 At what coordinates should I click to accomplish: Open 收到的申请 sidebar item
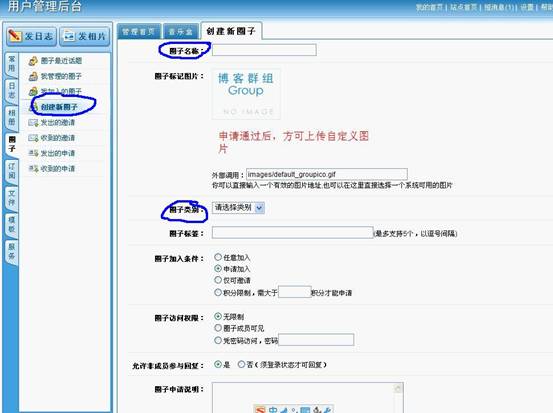52,169
